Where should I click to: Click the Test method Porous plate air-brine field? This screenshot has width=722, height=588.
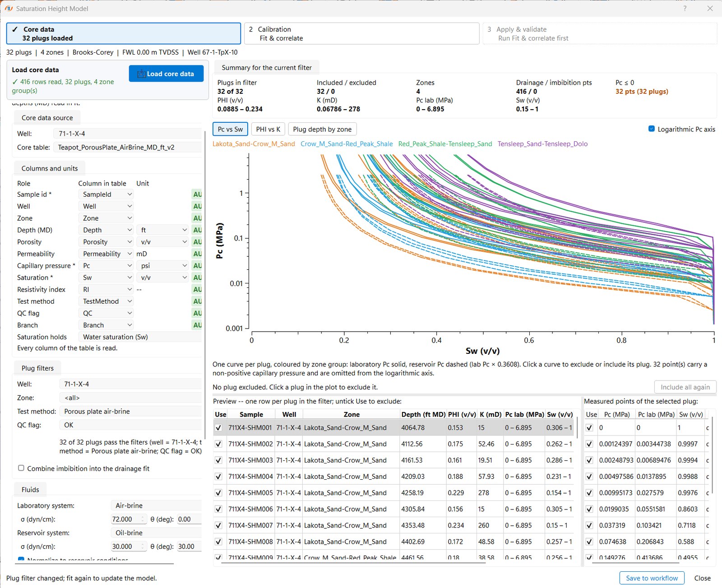[130, 412]
